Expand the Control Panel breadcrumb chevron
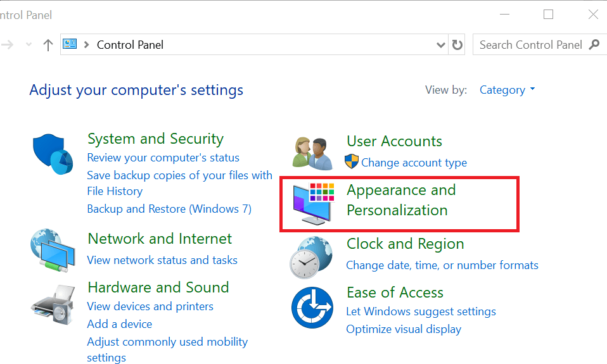 [x=87, y=45]
